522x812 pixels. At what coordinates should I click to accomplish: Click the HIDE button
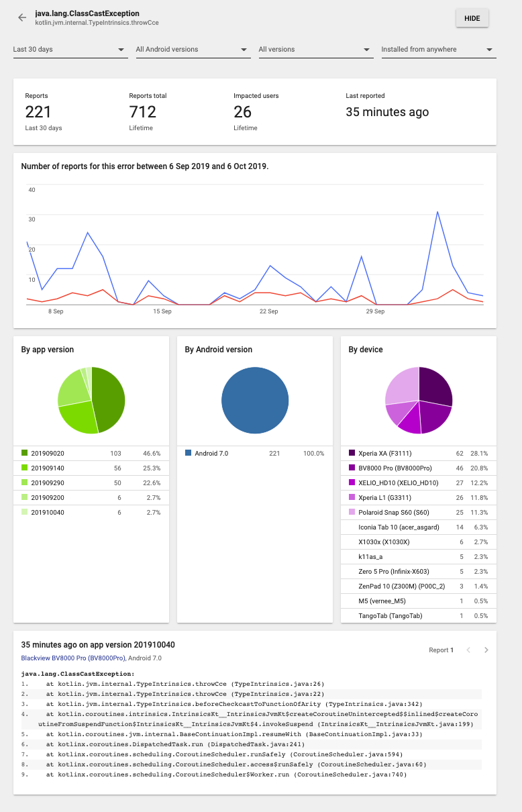(x=472, y=18)
